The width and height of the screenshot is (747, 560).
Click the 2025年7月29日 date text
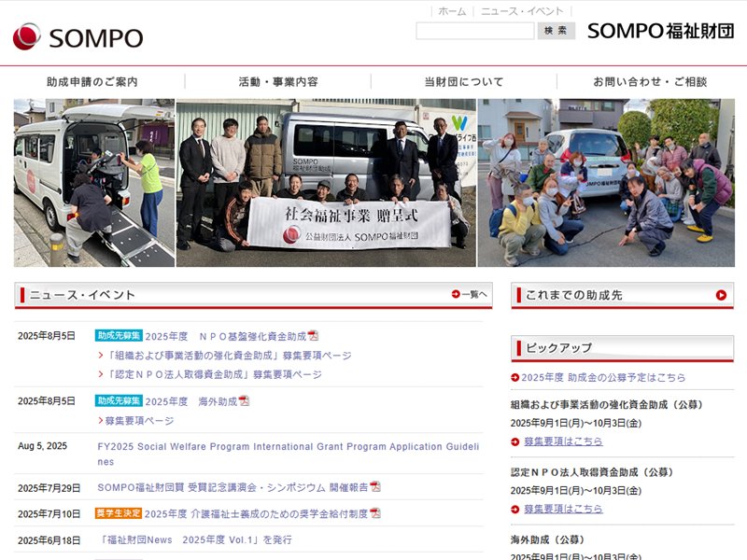point(49,488)
